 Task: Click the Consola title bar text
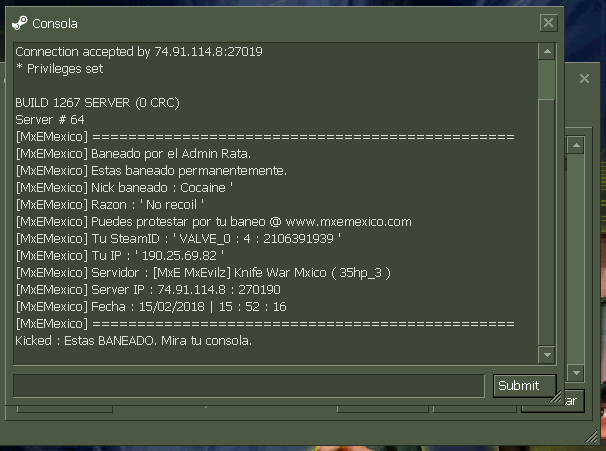point(55,24)
